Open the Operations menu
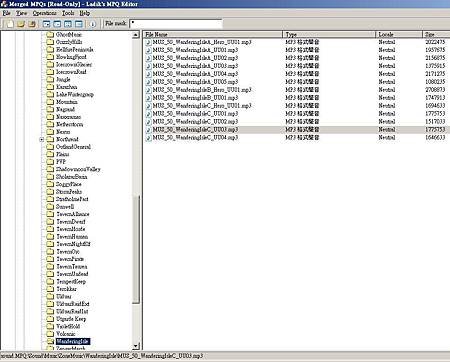This screenshot has width=450, height=362. coord(44,13)
